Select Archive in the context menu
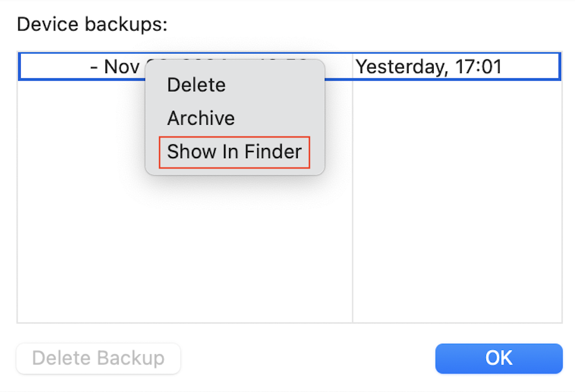575x392 pixels. point(200,118)
